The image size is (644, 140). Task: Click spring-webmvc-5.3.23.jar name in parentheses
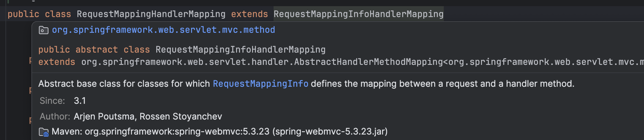(330, 131)
